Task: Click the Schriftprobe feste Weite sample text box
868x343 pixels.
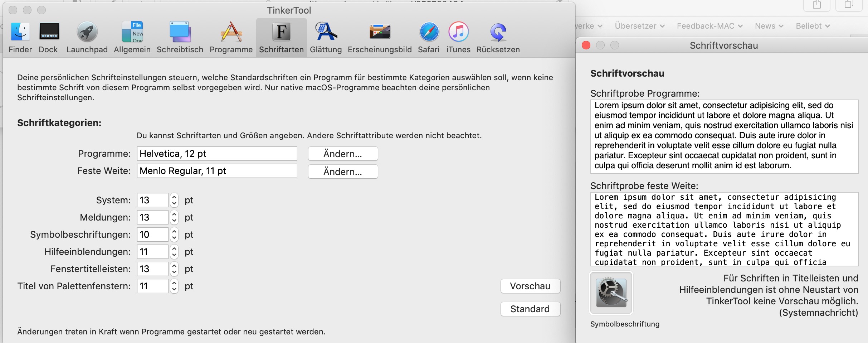Action: pyautogui.click(x=724, y=229)
